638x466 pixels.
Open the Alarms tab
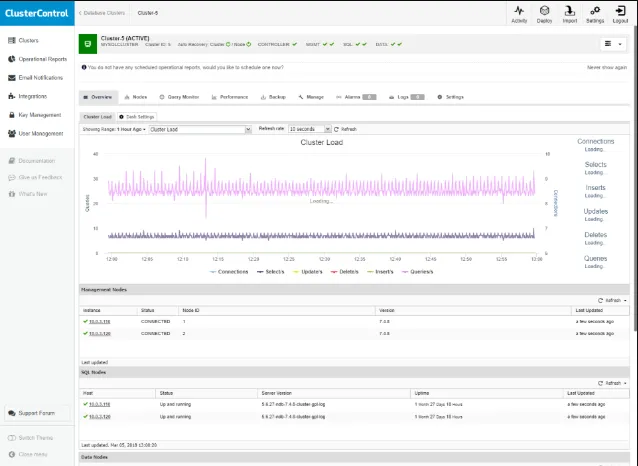coord(356,97)
